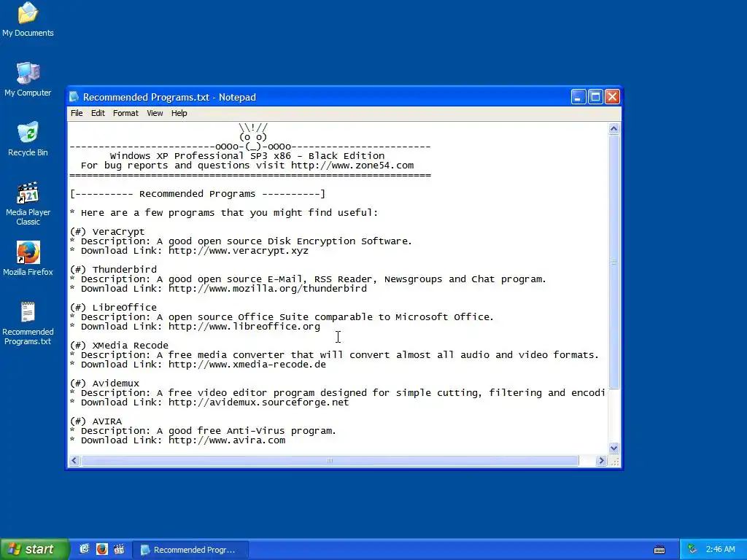Place cursor on the Avidemux heading
This screenshot has width=747, height=560.
(116, 384)
